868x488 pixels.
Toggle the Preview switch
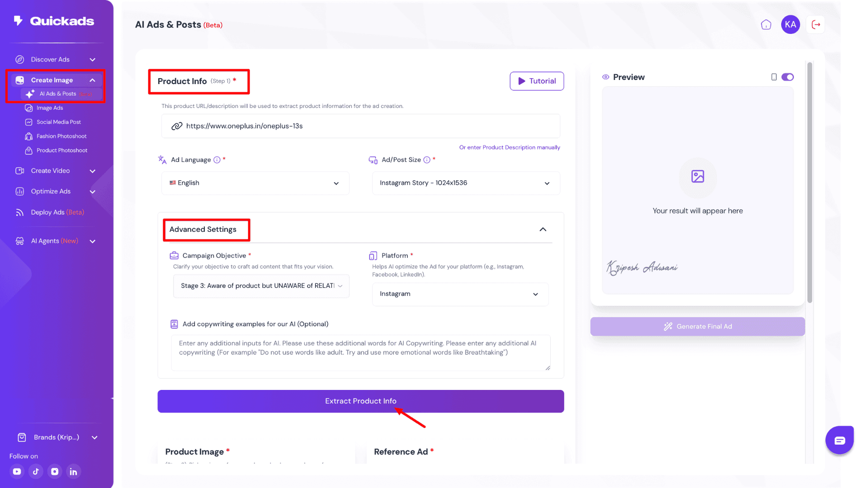(x=788, y=77)
